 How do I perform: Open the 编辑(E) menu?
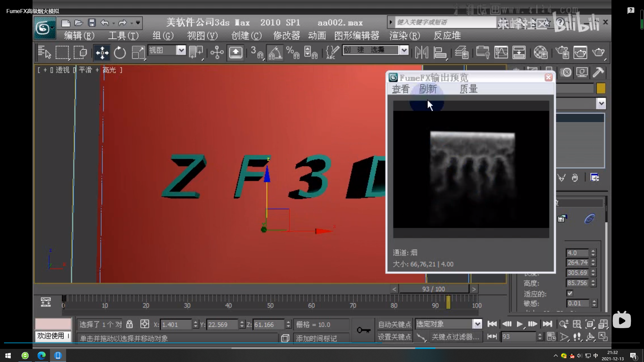click(x=79, y=36)
